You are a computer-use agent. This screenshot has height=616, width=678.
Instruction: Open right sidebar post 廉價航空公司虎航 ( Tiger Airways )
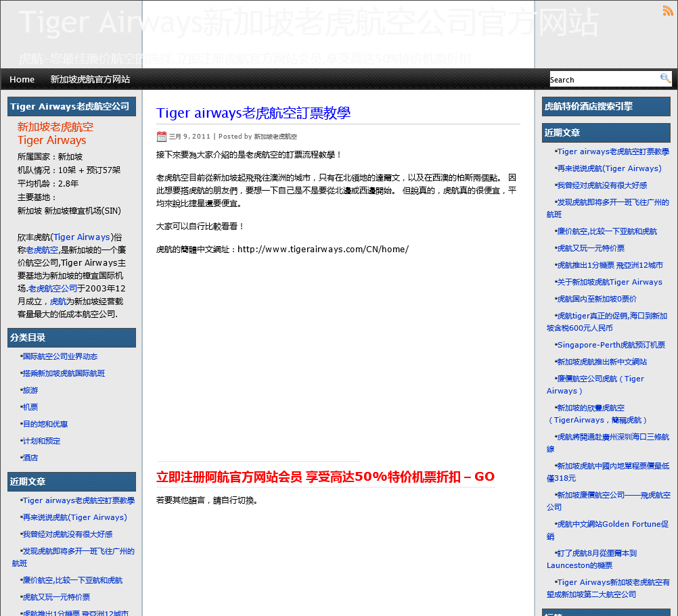pyautogui.click(x=596, y=385)
